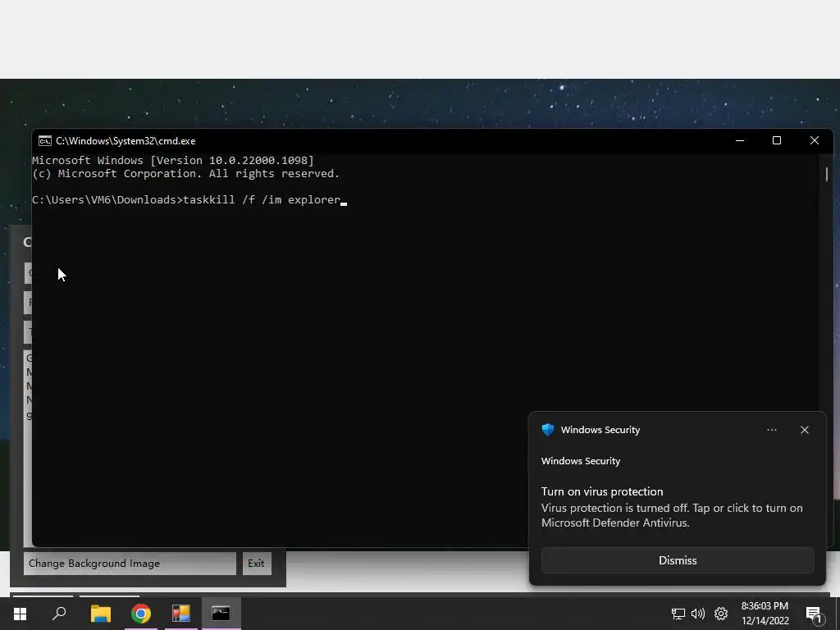Open the cmd.exe title bar icon menu
Screen dimensions: 840x630
[45, 141]
